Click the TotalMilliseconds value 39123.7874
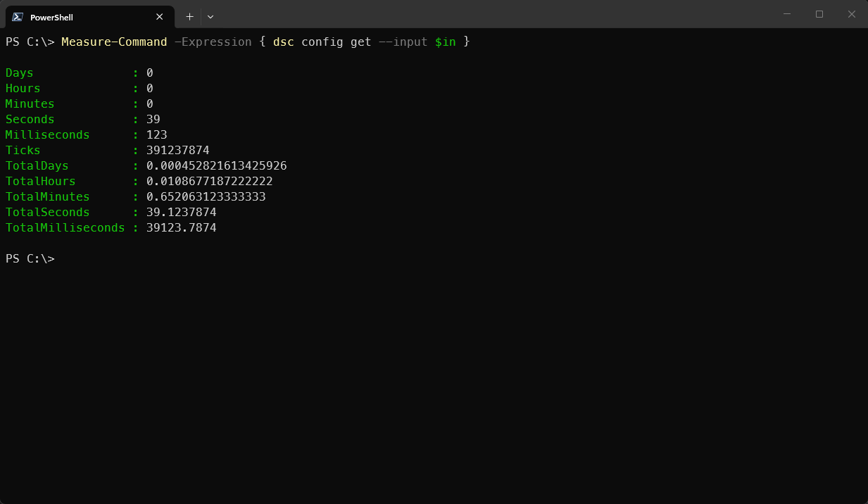The height and width of the screenshot is (504, 868). click(182, 228)
